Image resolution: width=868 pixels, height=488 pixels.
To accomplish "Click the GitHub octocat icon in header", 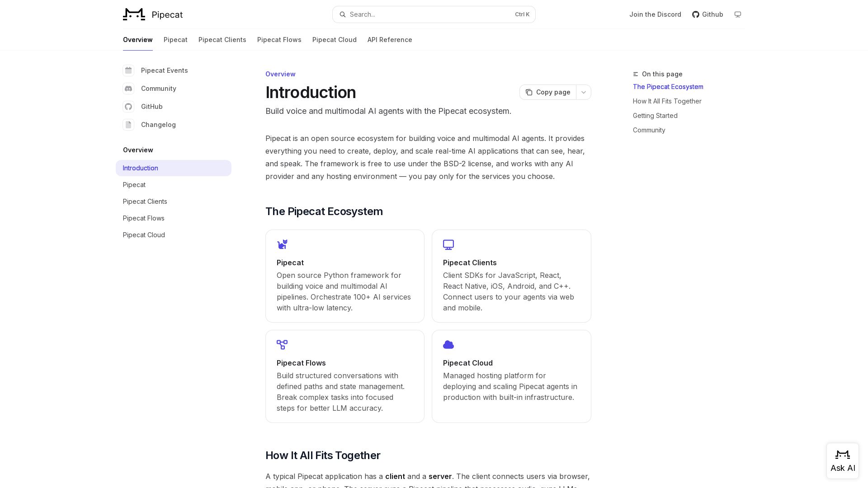I will (x=696, y=14).
